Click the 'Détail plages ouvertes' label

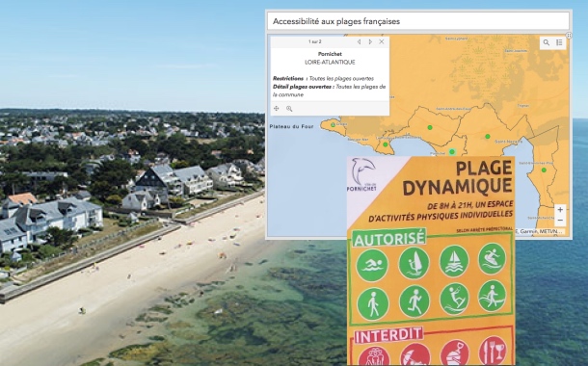[x=303, y=87]
